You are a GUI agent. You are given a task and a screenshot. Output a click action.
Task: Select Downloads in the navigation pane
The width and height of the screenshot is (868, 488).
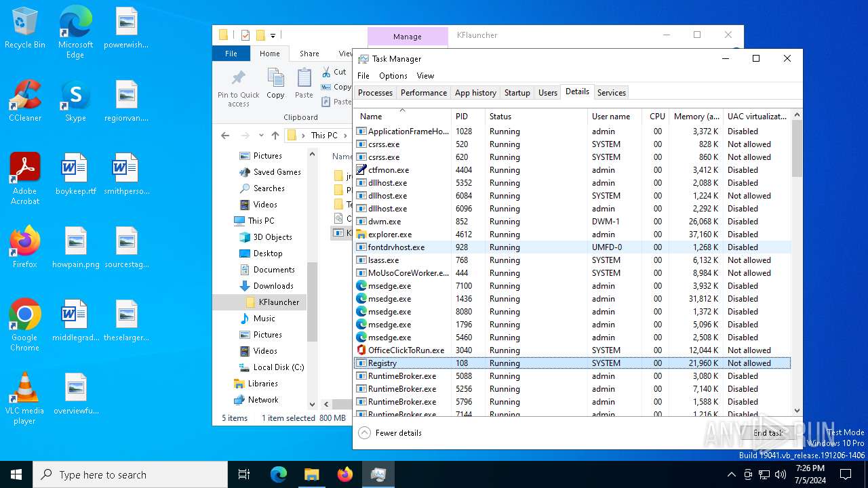pyautogui.click(x=267, y=286)
